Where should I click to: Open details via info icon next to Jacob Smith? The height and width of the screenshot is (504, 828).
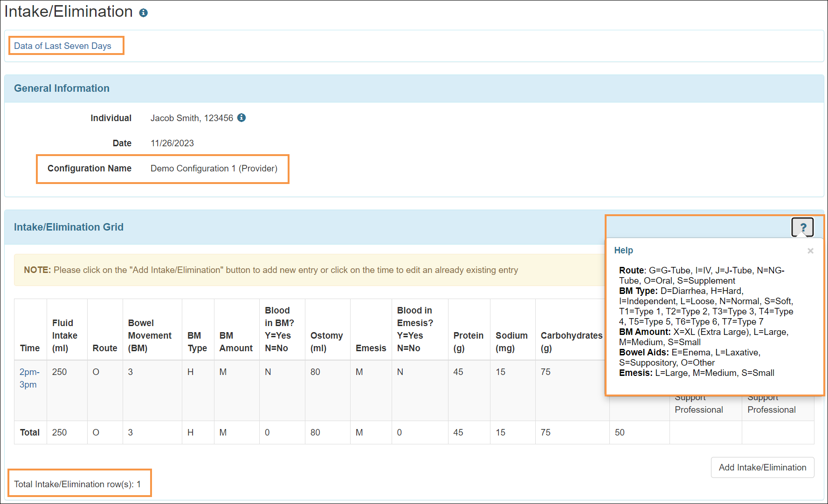point(241,118)
